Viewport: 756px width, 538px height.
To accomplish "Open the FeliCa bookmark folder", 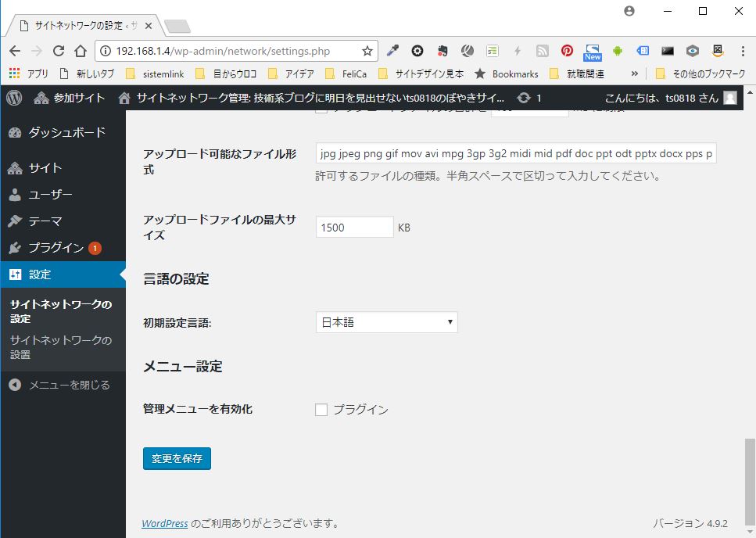I will (x=346, y=74).
